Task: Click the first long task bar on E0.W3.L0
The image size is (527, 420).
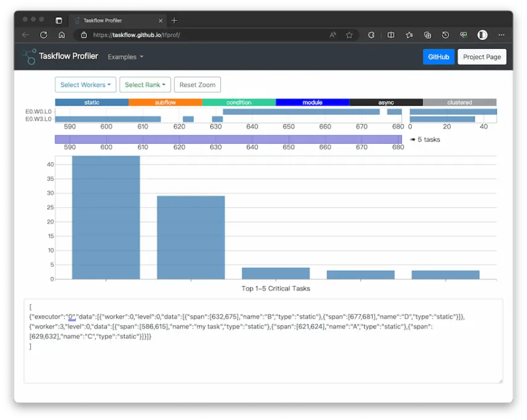Action: pos(108,119)
